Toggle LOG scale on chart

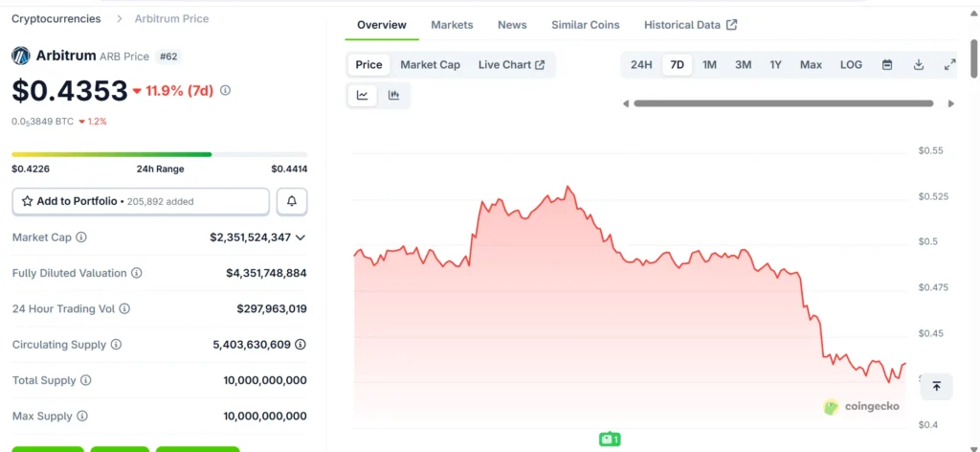coord(851,64)
